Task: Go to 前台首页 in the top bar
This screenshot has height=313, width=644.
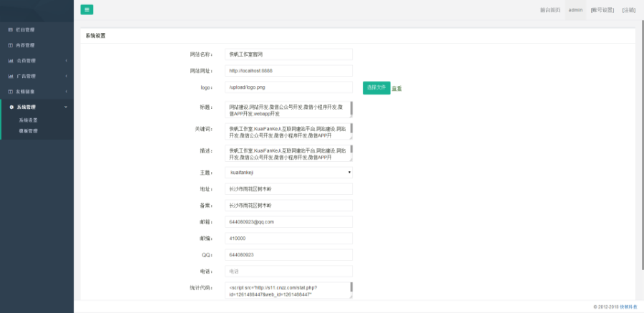Action: click(550, 10)
